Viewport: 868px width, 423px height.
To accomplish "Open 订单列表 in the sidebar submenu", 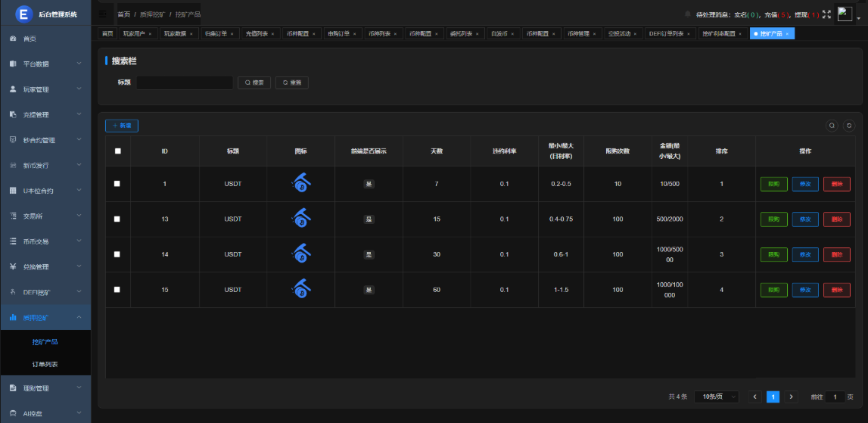I will tap(45, 365).
